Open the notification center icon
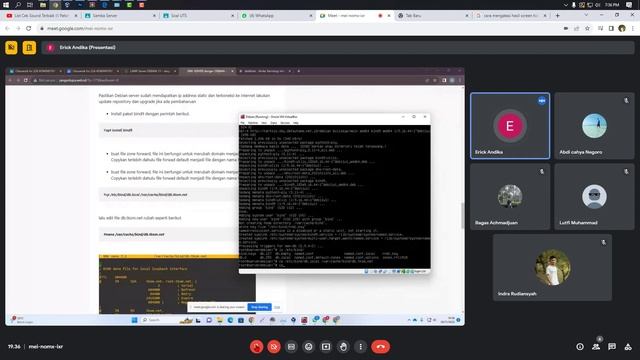The width and height of the screenshot is (640, 360). click(629, 5)
